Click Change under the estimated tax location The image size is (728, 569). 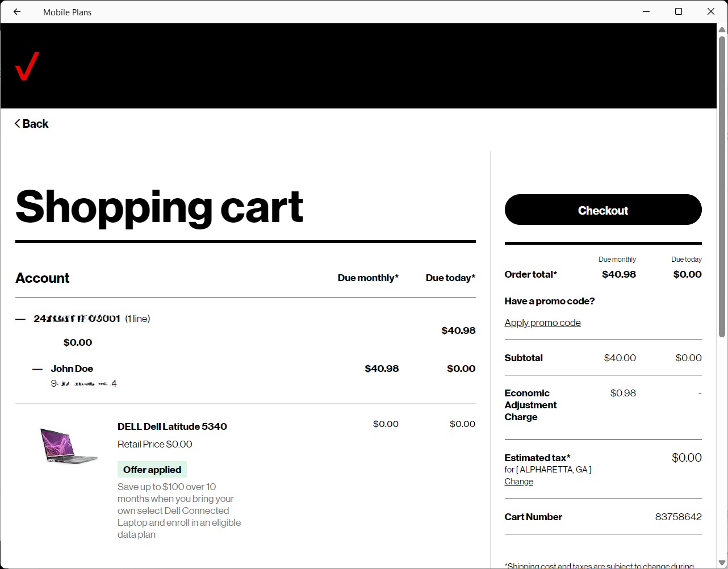(x=518, y=482)
